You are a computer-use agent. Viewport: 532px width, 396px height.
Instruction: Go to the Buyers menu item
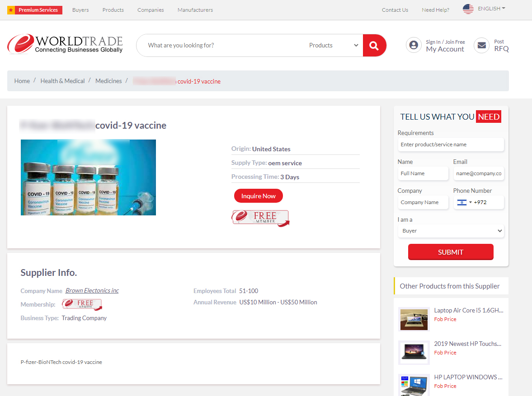[x=80, y=10]
